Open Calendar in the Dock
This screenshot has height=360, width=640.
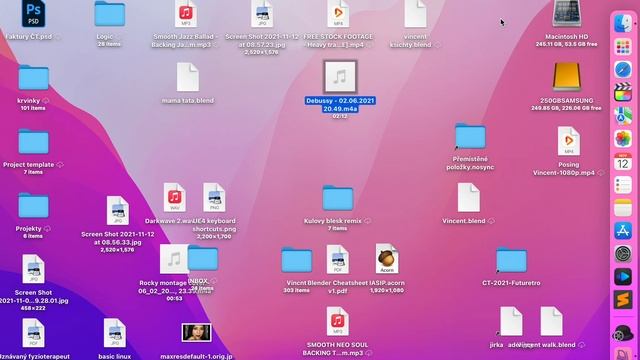pos(622,162)
